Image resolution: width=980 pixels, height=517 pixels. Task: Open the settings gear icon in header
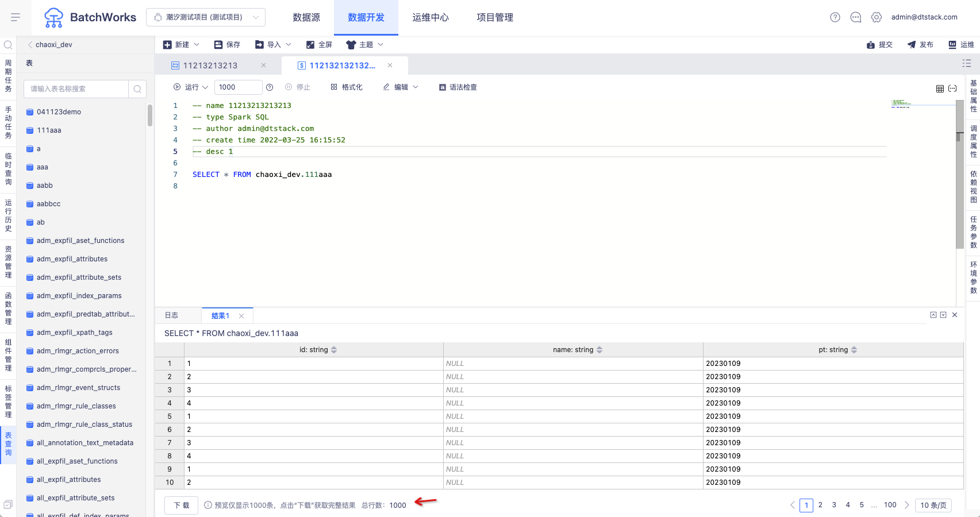pyautogui.click(x=877, y=17)
